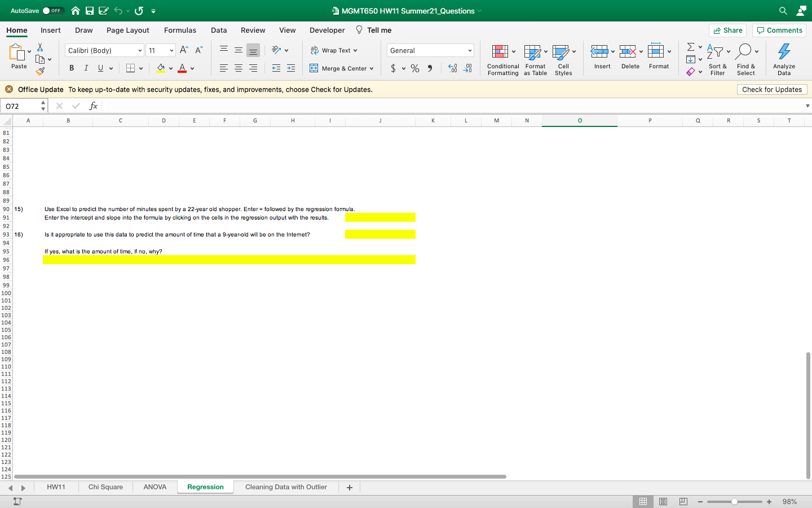
Task: Click AutoSum sigma icon
Action: [691, 47]
